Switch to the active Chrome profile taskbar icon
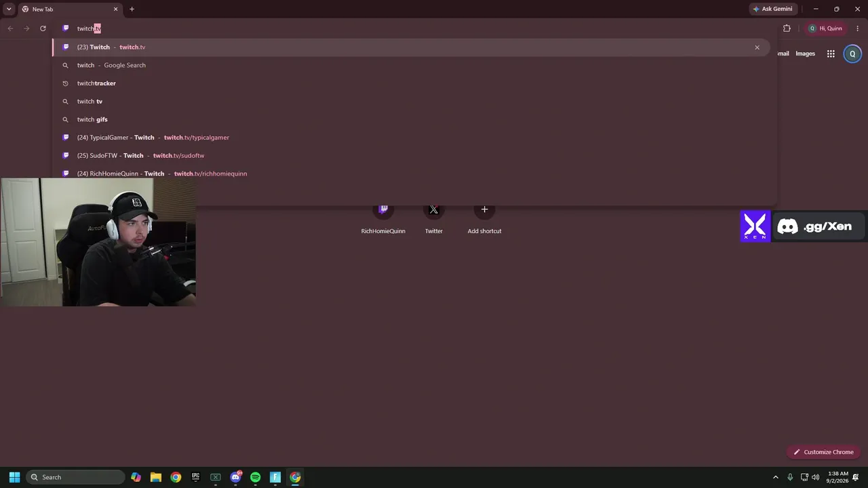Screen dimensions: 868x488 (295, 477)
